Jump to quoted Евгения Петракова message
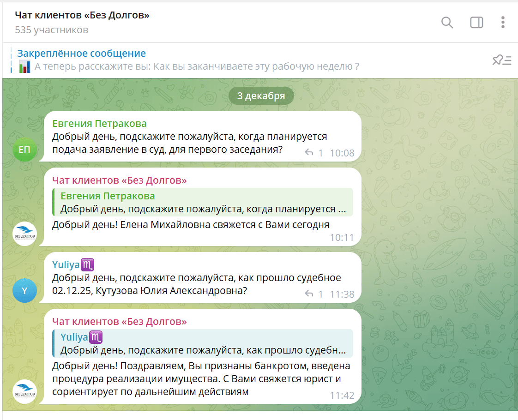 [x=203, y=202]
